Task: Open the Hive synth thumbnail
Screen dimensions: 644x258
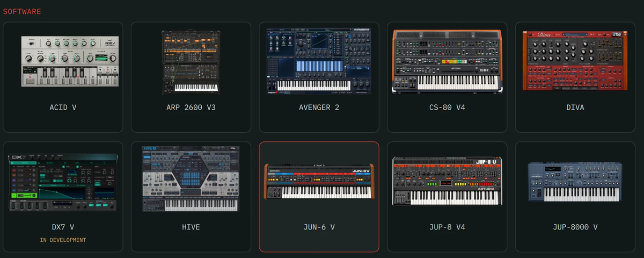Action: tap(191, 178)
